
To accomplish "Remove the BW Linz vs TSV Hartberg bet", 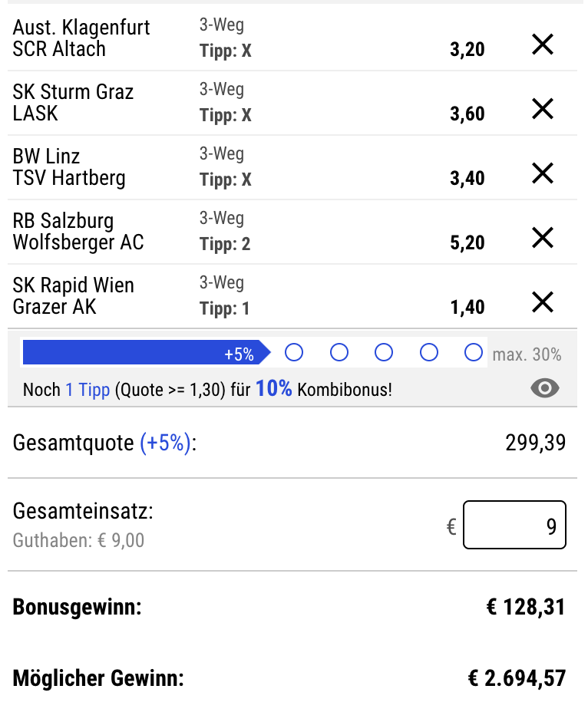I will point(543,173).
